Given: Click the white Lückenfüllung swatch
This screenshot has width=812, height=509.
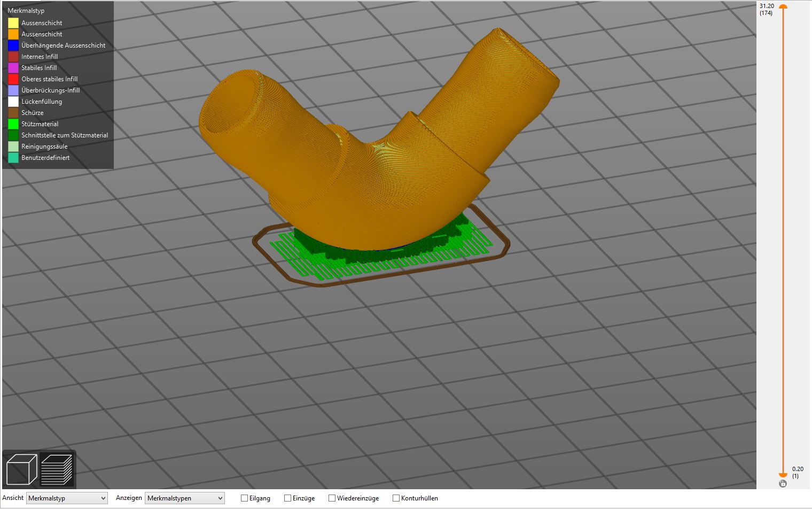Looking at the screenshot, I should tap(13, 102).
